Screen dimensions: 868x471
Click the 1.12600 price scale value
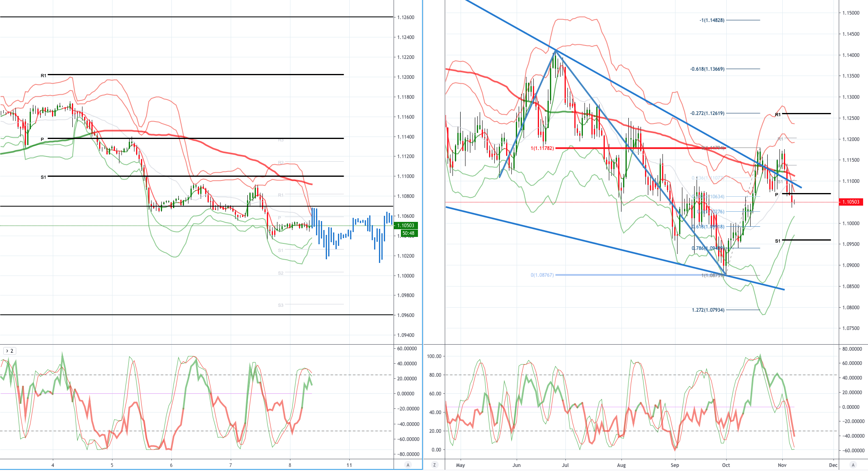[406, 17]
